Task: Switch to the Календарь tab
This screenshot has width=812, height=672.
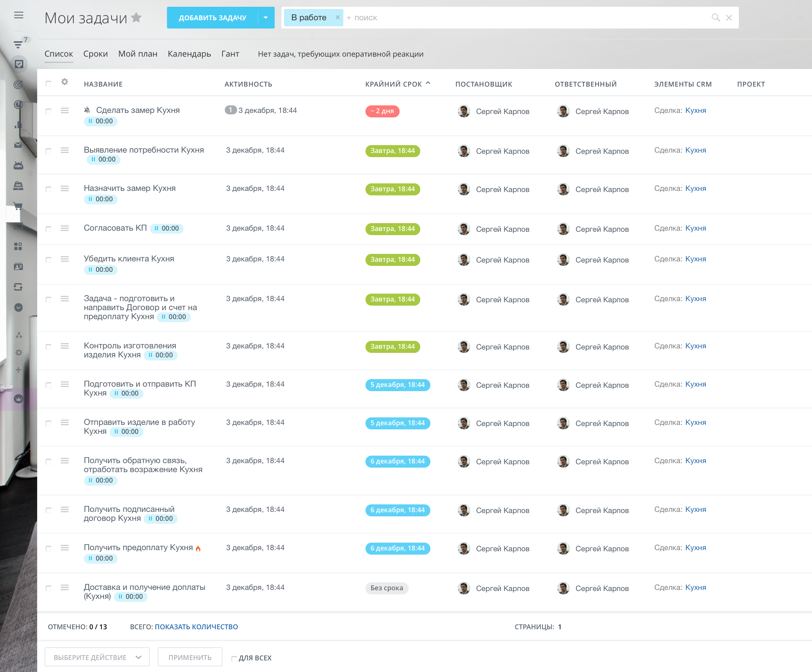Action: 189,54
